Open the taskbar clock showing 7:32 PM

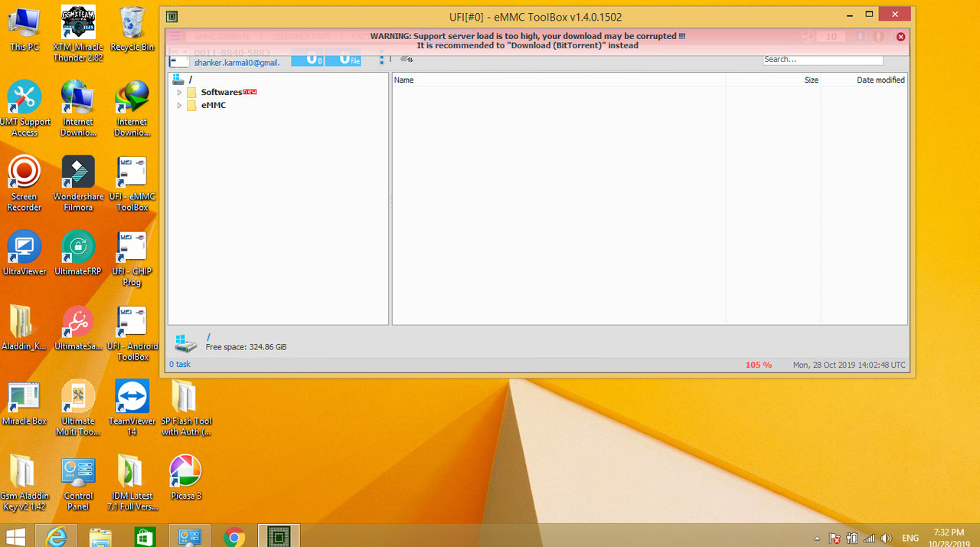click(949, 537)
